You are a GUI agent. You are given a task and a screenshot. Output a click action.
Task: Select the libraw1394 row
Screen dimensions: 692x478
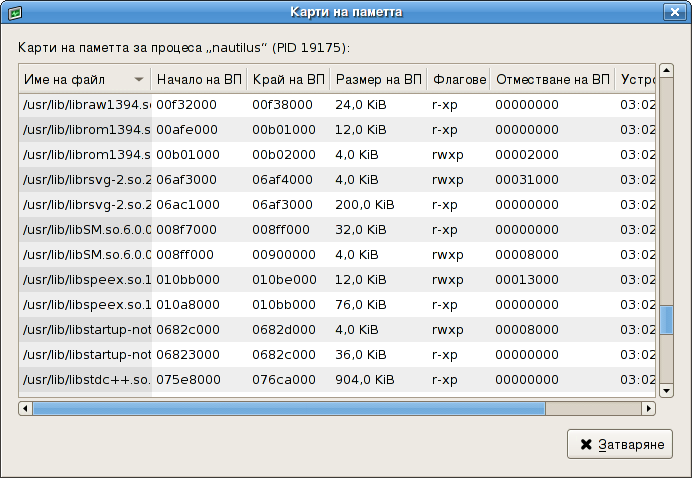tap(300, 104)
